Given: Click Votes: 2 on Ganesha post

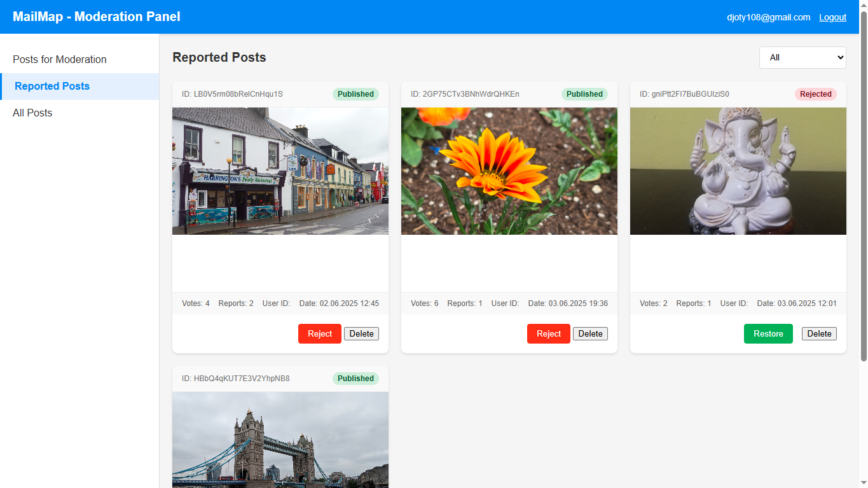Looking at the screenshot, I should pos(654,303).
